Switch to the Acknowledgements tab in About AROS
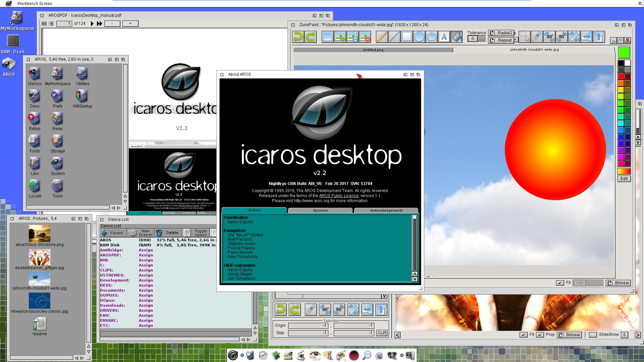The height and width of the screenshot is (362, 644). pyautogui.click(x=386, y=210)
